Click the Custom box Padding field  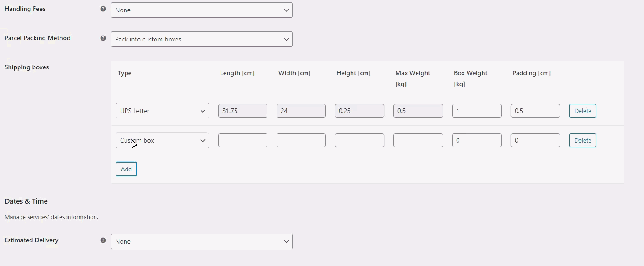pos(535,140)
